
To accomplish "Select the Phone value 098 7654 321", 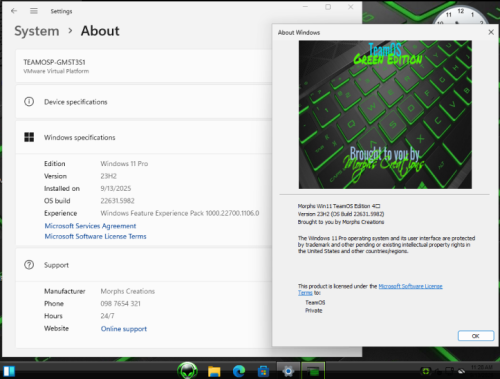I will tap(120, 303).
